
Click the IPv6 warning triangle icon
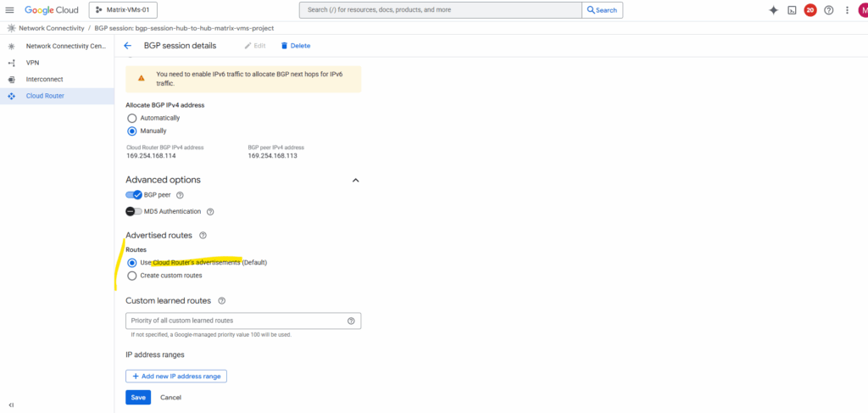point(142,78)
